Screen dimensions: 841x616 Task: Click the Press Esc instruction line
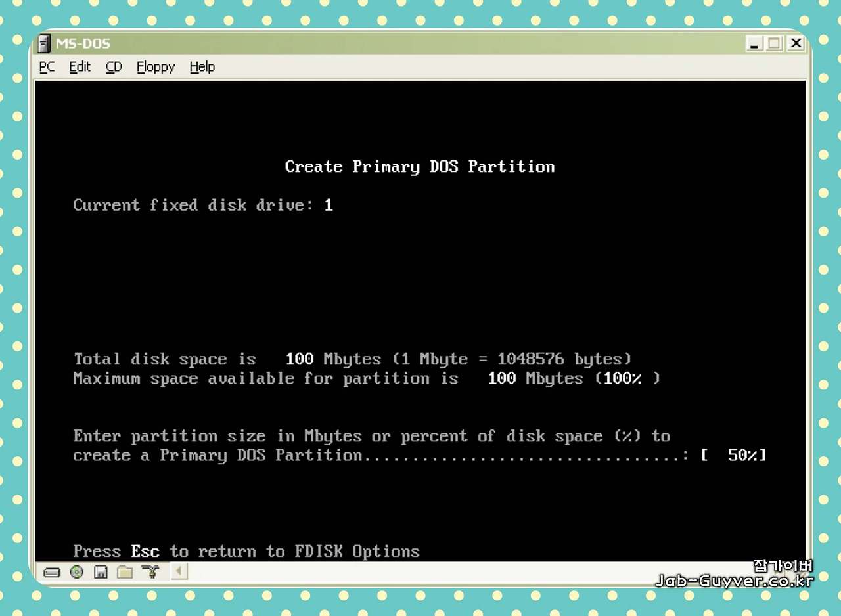(246, 552)
